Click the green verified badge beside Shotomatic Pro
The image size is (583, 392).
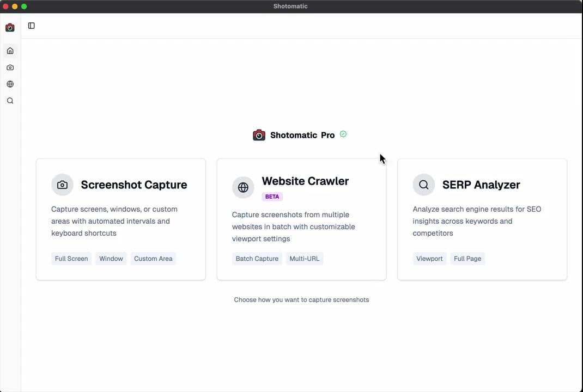pyautogui.click(x=343, y=134)
